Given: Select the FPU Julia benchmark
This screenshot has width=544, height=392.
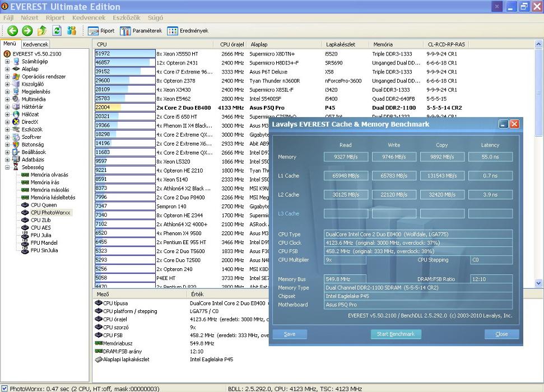Looking at the screenshot, I should click(41, 235).
